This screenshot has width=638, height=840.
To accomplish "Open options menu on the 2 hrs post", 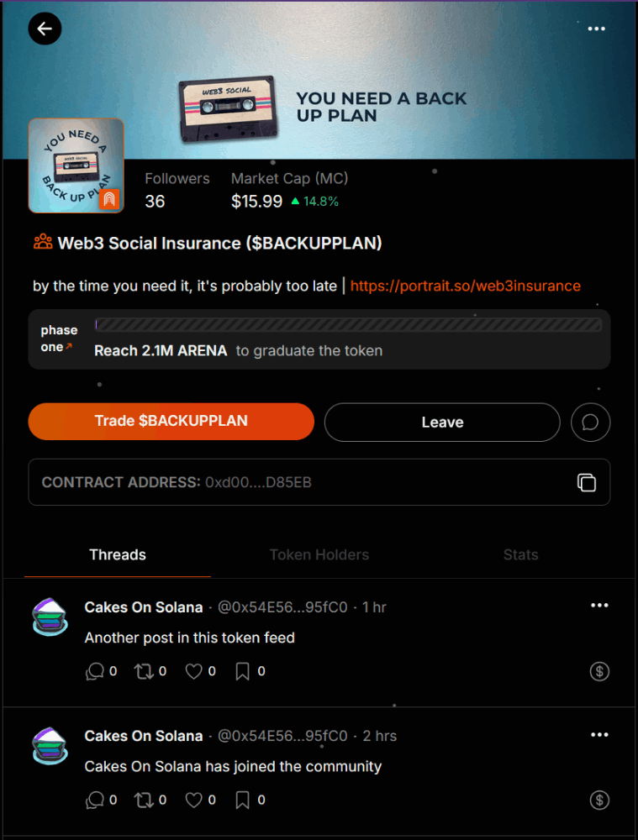I will click(599, 734).
